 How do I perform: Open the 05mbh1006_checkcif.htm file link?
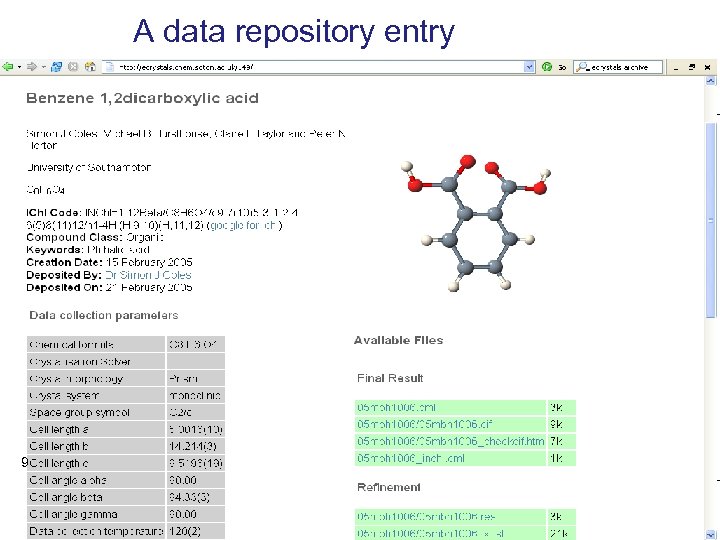pos(450,441)
